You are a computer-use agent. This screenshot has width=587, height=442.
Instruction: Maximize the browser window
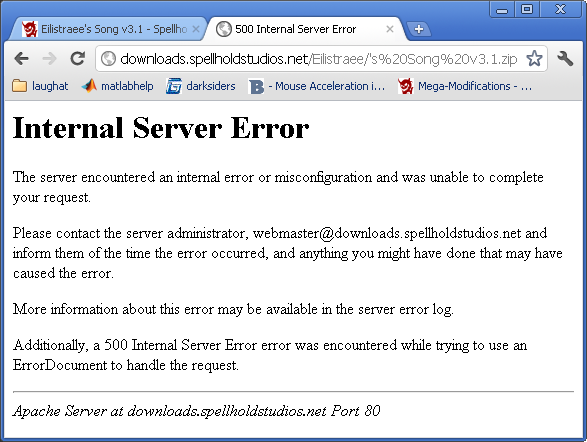[x=527, y=9]
